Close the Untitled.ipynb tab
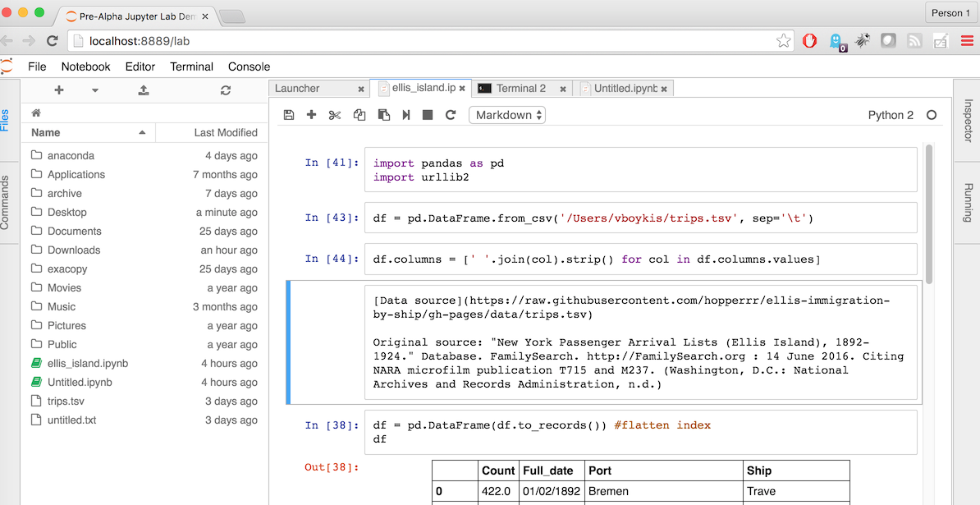Viewport: 980px width, 505px height. pos(664,90)
